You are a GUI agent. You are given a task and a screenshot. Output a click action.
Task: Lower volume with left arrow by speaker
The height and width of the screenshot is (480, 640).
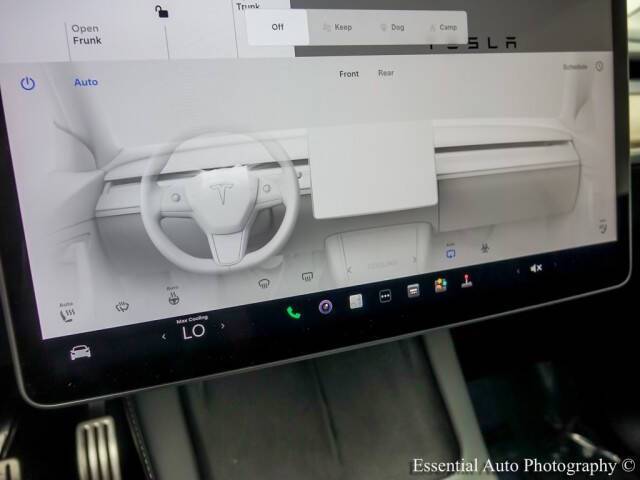pos(518,271)
